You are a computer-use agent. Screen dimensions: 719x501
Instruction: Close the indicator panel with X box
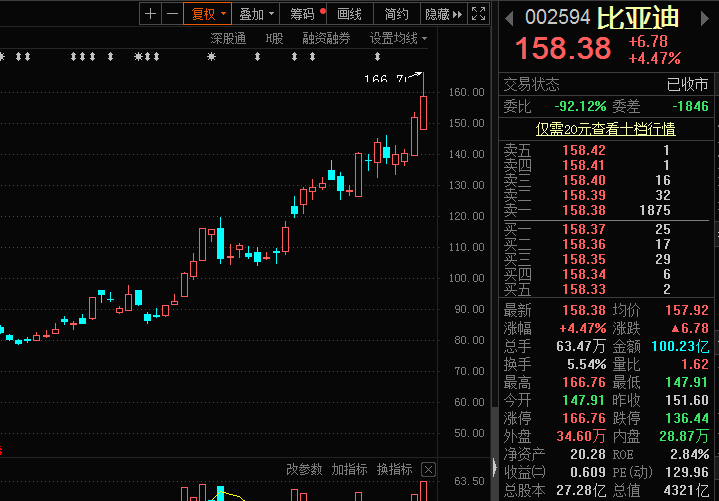(x=429, y=469)
